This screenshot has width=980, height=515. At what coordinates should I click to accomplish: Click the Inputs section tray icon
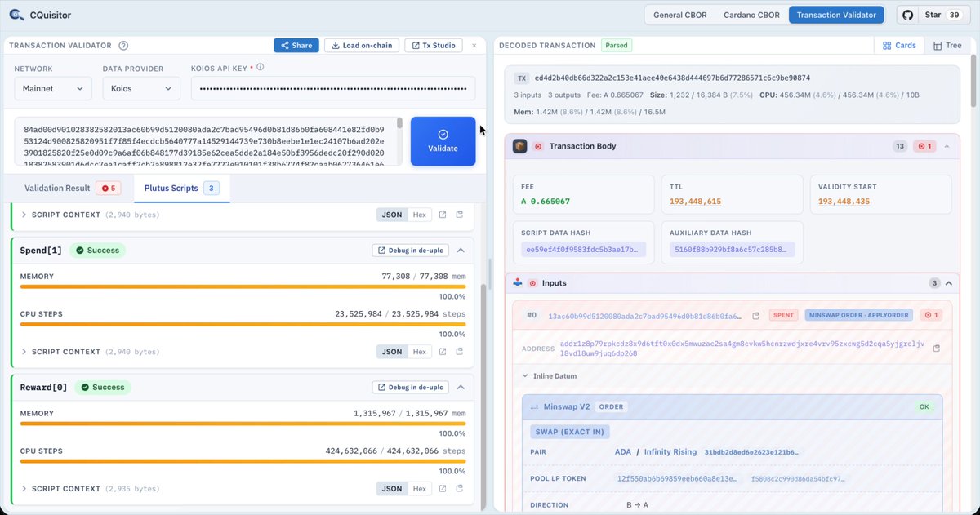click(518, 283)
